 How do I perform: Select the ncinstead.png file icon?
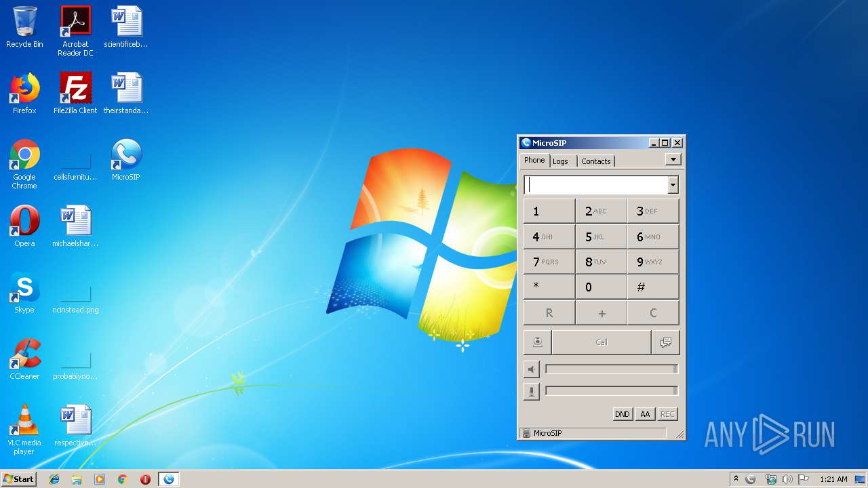tap(75, 297)
